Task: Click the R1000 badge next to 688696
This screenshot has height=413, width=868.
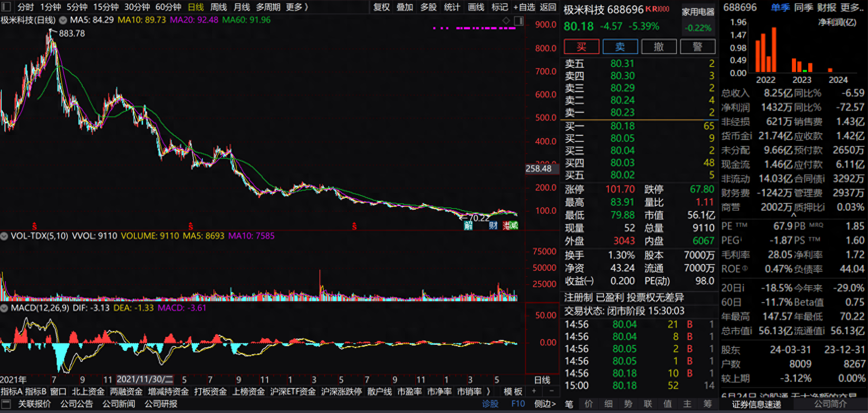Action: click(x=660, y=9)
